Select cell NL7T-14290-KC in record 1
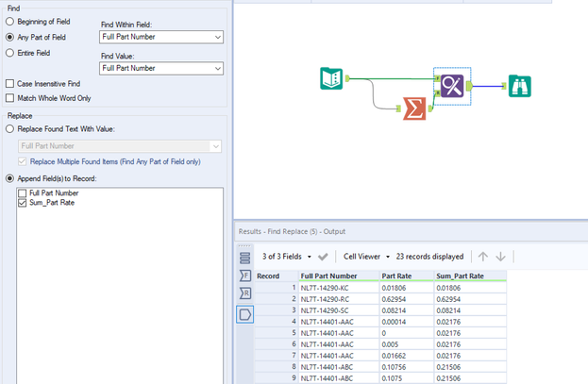This screenshot has width=588, height=384. point(339,288)
